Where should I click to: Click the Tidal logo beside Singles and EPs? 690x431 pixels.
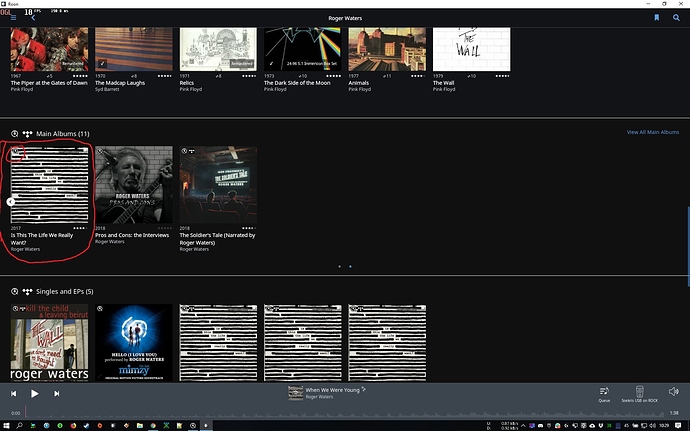click(27, 291)
